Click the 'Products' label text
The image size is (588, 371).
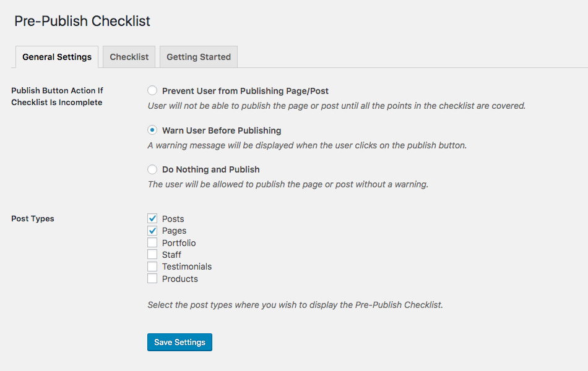180,279
